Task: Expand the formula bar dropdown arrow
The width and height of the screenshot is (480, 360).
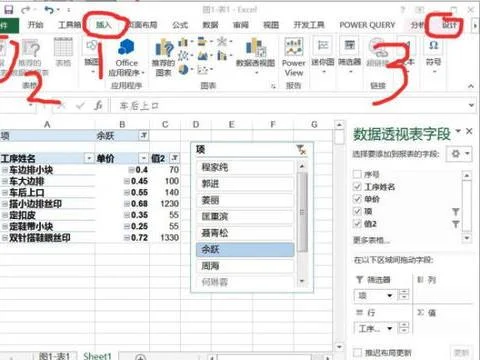Action: [471, 105]
